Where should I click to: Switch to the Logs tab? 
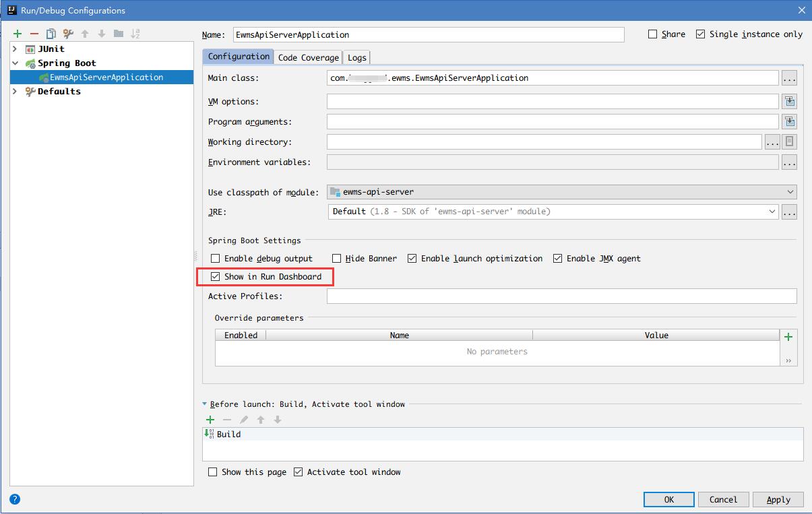coord(356,58)
